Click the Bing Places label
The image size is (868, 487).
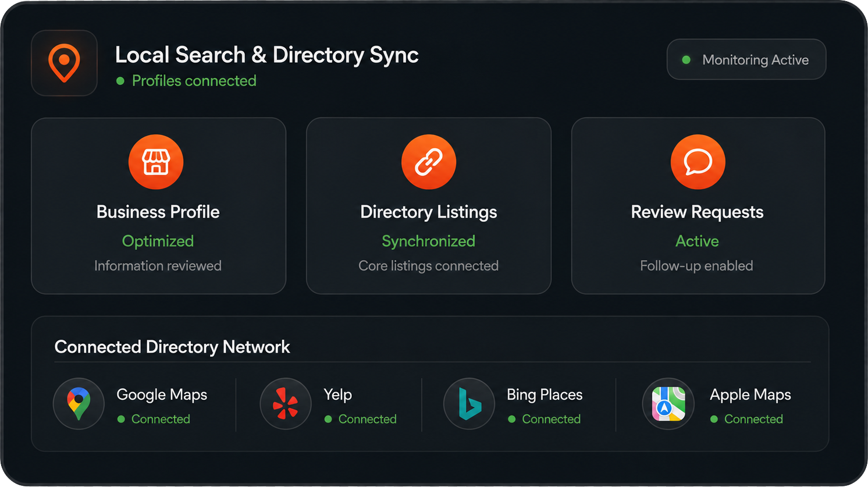click(545, 395)
